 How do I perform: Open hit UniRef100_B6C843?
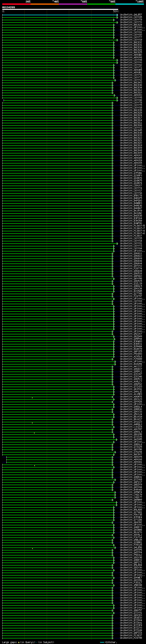point(131,82)
